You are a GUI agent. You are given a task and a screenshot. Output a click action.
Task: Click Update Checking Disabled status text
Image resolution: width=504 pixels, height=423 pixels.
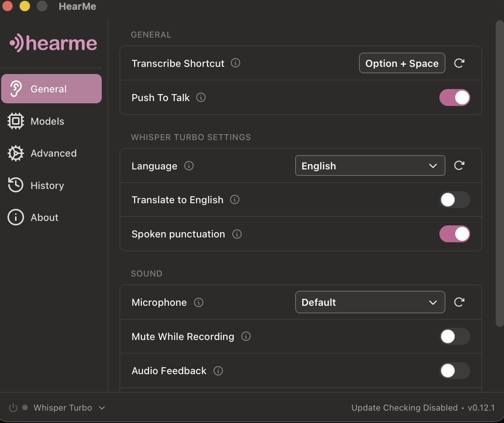click(x=404, y=408)
